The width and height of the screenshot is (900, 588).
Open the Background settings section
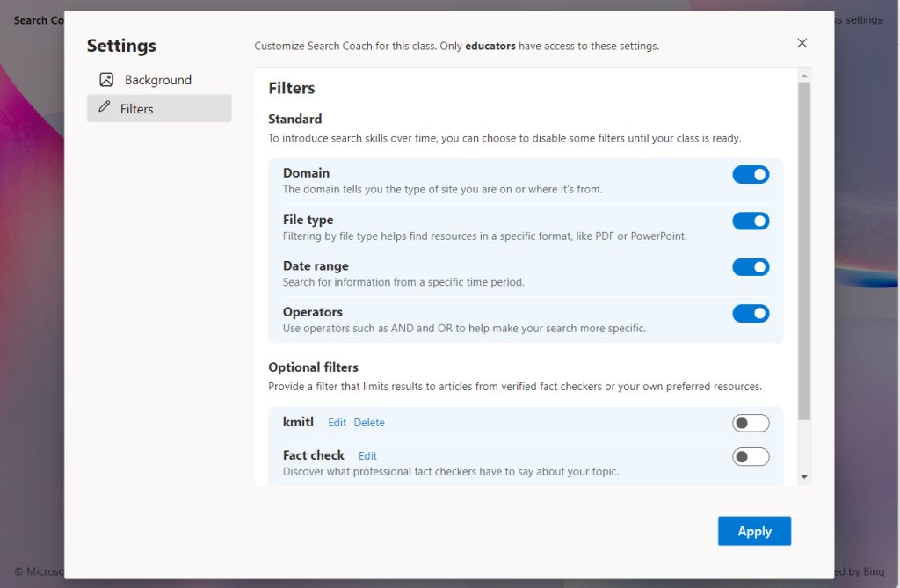click(158, 79)
